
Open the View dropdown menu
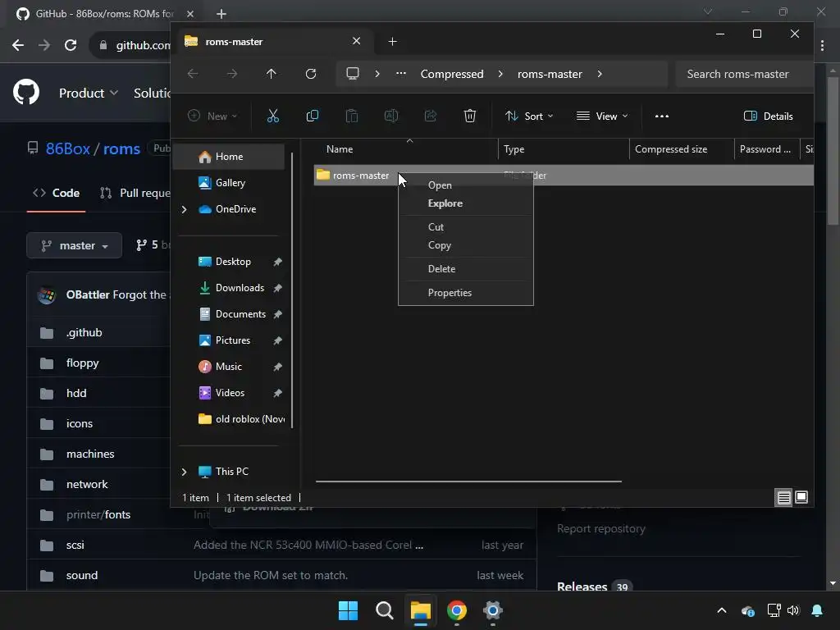tap(601, 116)
